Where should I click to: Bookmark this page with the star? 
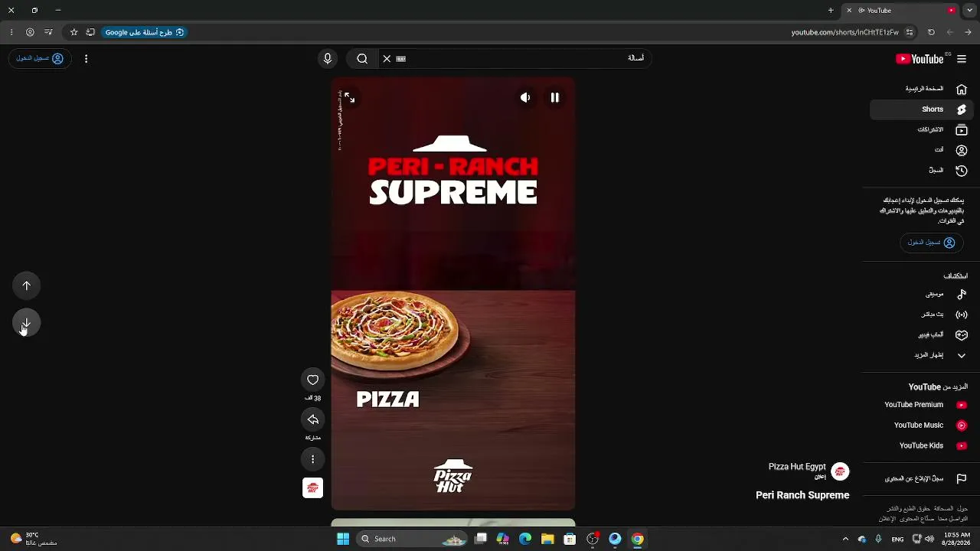click(73, 32)
